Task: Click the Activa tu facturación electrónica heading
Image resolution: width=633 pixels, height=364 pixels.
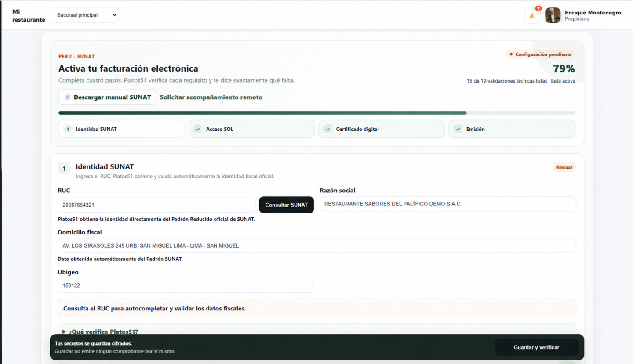Action: (x=128, y=68)
